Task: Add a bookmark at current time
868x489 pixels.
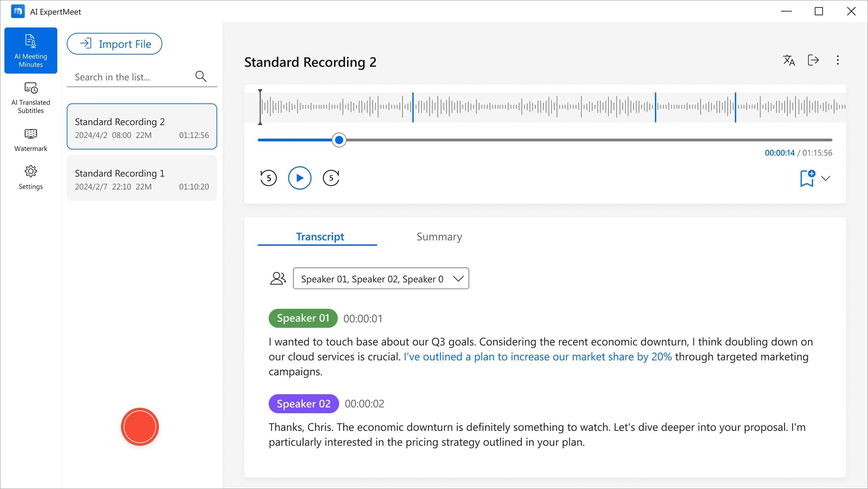Action: click(x=807, y=178)
